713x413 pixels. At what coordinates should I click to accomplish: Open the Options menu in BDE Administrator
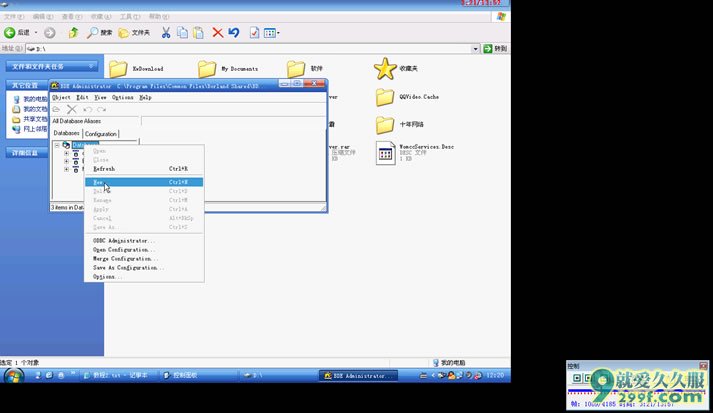click(123, 97)
